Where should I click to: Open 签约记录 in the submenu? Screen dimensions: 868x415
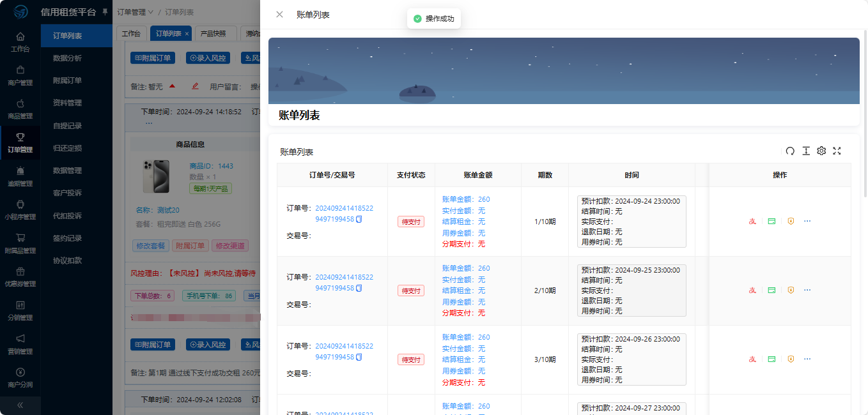point(77,238)
